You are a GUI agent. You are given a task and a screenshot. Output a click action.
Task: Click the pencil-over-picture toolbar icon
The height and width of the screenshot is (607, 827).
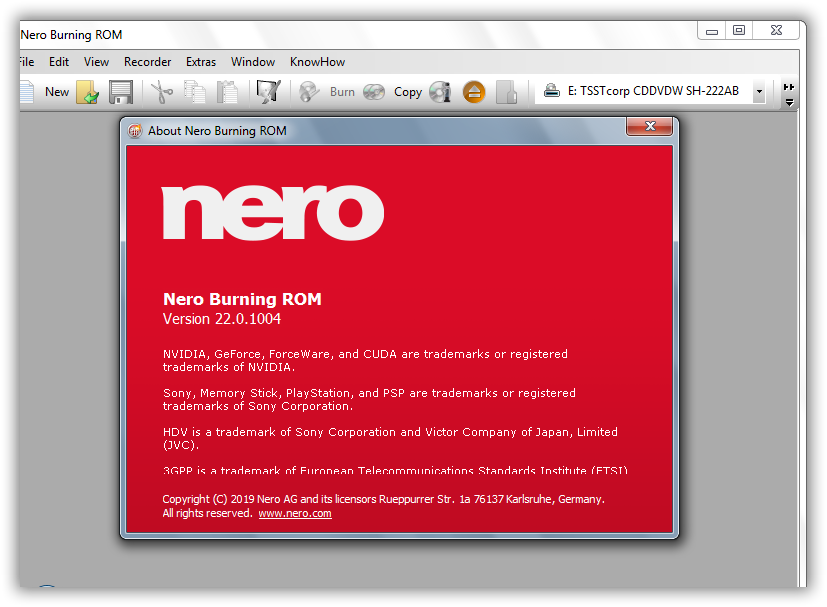tap(268, 92)
